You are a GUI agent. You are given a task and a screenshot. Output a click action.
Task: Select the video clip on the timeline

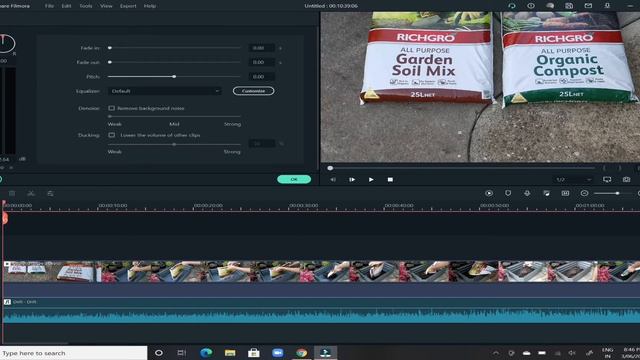coord(322,271)
